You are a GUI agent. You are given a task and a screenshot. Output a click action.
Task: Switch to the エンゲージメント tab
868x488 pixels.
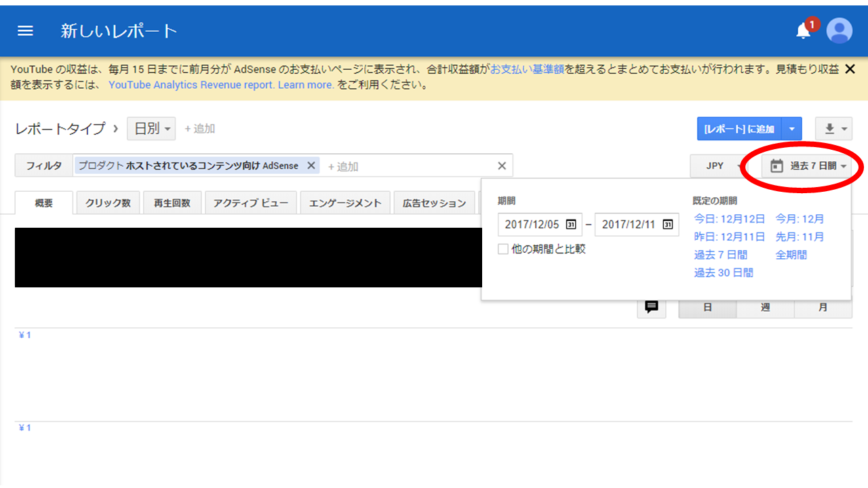pyautogui.click(x=345, y=203)
